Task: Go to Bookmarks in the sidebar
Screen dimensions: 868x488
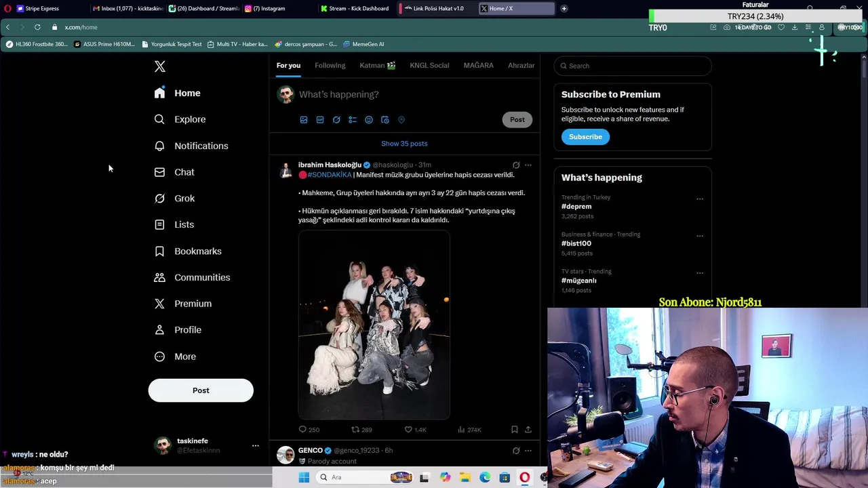Action: click(x=188, y=251)
